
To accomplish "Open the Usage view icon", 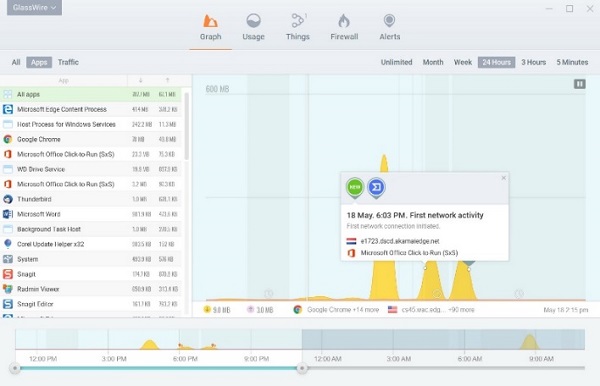I will tap(253, 21).
